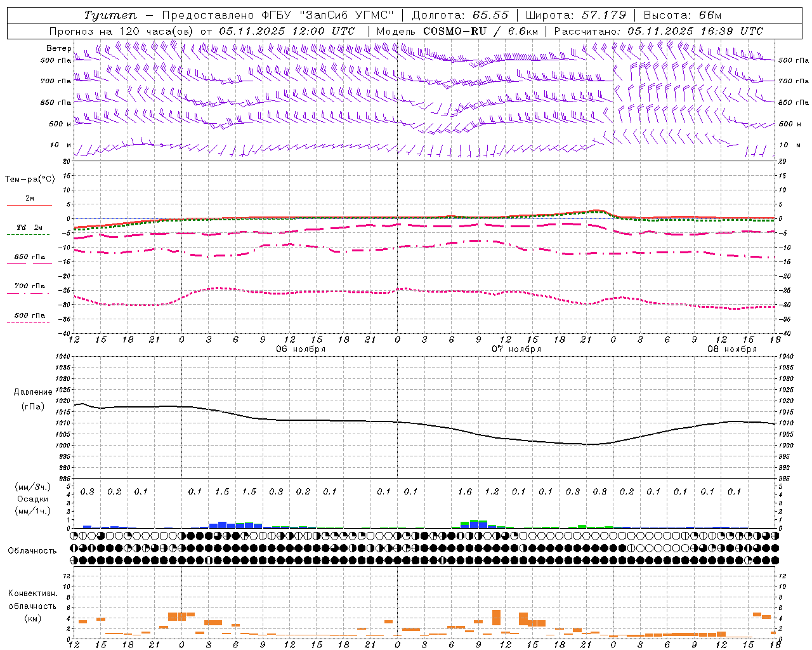
Task: Click the "Высота: 66м" elevation value
Action: tap(683, 15)
